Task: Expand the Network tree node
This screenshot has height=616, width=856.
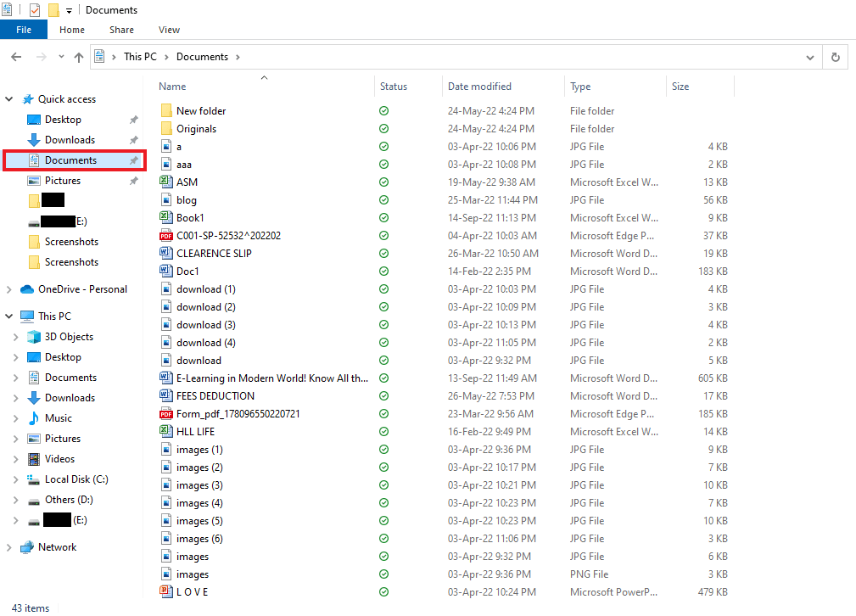Action: tap(9, 547)
